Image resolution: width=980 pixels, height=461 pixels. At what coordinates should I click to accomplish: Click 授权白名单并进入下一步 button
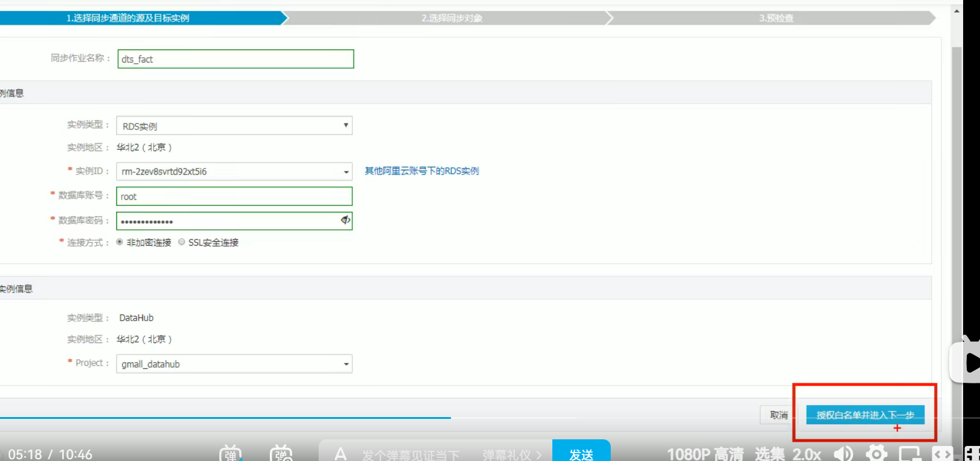tap(865, 415)
